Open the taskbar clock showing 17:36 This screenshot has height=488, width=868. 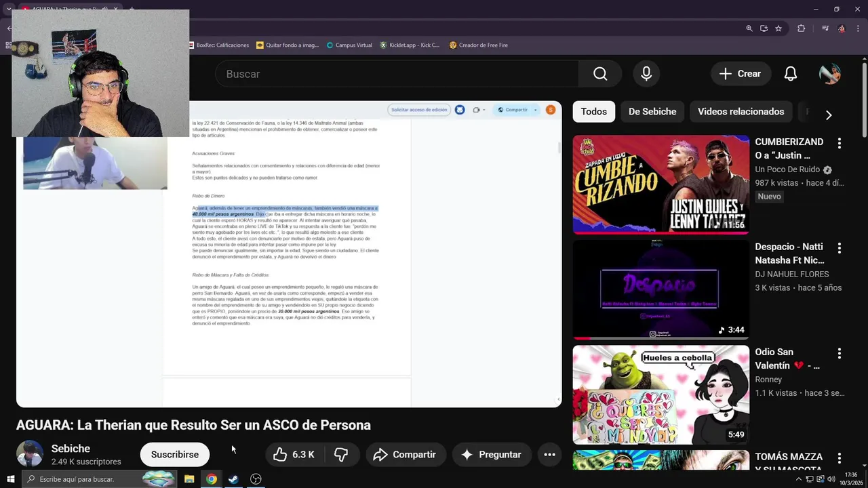click(852, 479)
